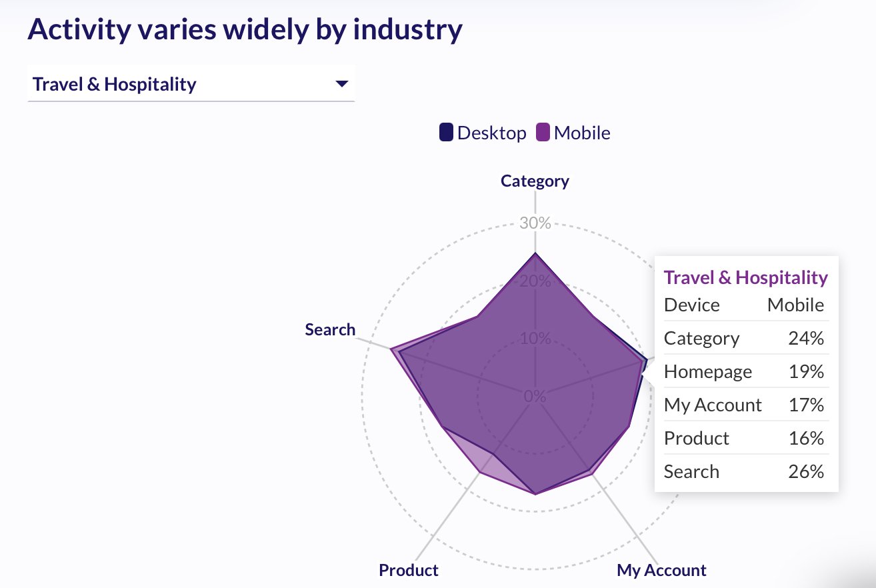This screenshot has height=588, width=876.
Task: Click the Travel & Hospitality tooltip title
Action: (745, 277)
